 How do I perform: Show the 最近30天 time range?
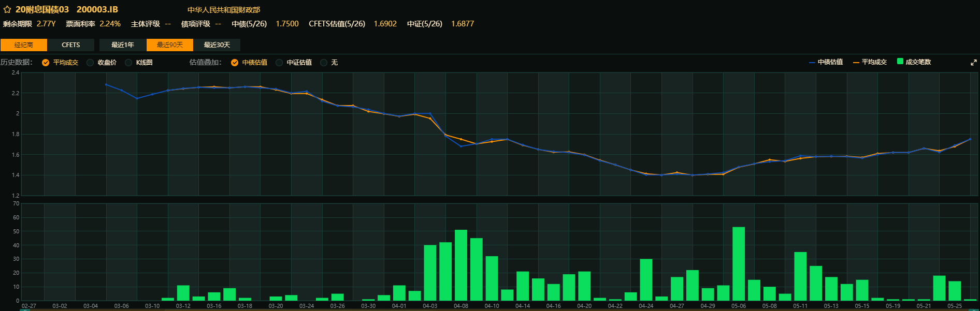(217, 45)
